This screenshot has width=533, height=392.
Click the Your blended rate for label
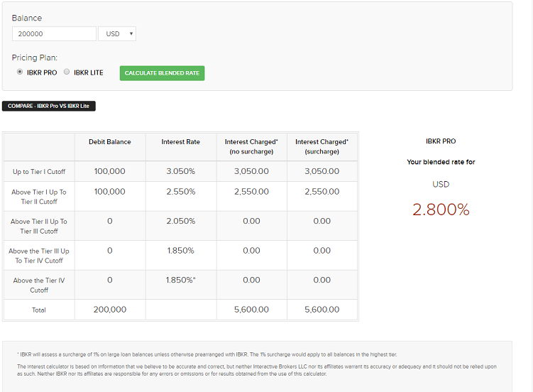(441, 162)
